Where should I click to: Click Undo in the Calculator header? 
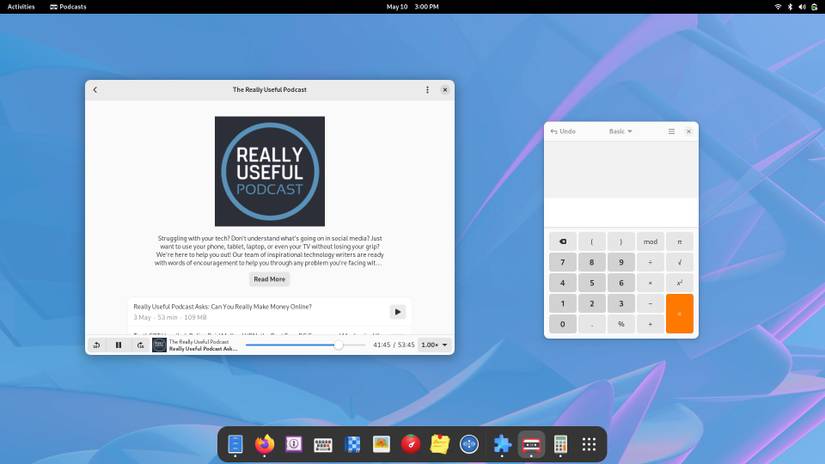(x=563, y=132)
